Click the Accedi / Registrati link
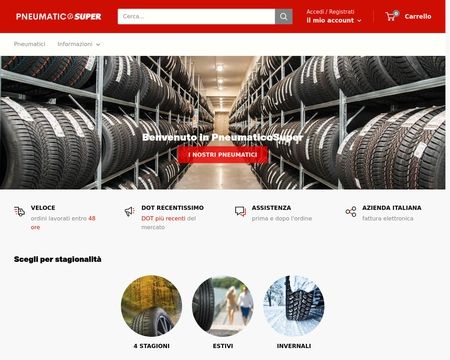The width and height of the screenshot is (450, 360). (330, 12)
